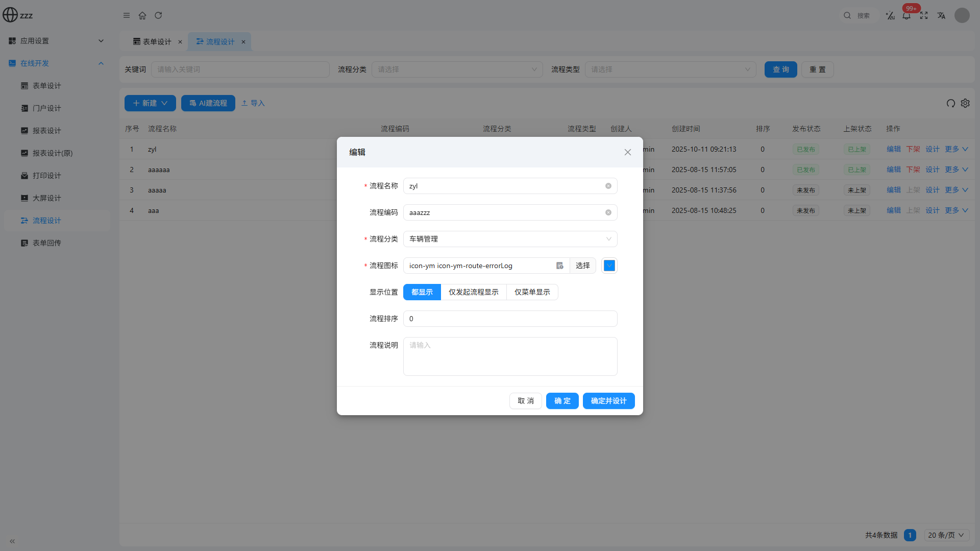Select 仅菜单显示 display option

tap(532, 292)
